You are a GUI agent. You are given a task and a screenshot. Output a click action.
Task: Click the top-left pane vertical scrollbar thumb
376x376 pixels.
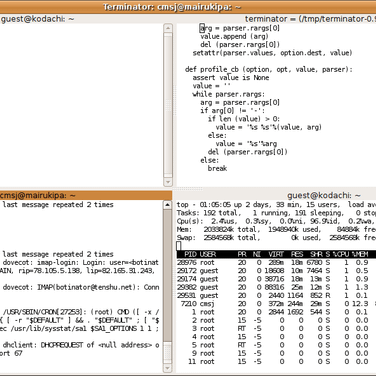click(168, 105)
